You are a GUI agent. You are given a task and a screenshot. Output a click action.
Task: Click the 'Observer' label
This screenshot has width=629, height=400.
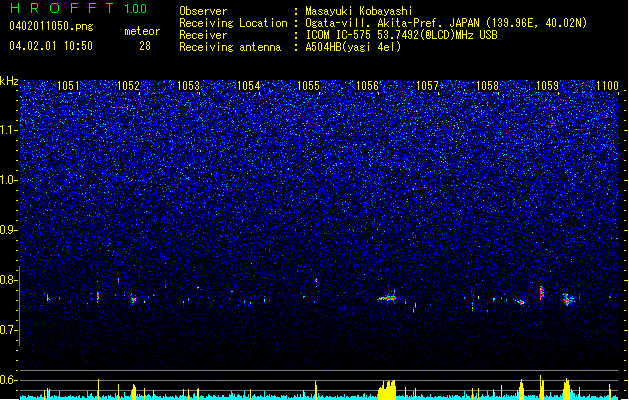[x=203, y=11]
